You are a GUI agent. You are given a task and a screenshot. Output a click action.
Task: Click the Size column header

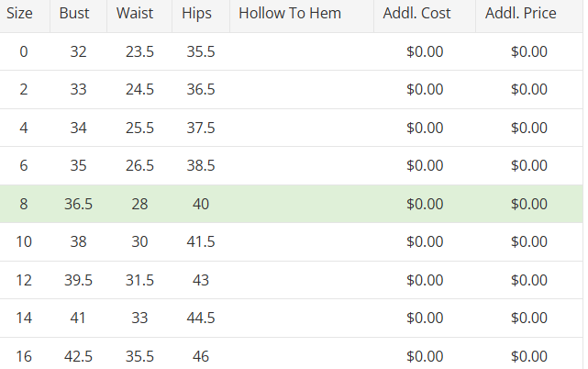[20, 14]
